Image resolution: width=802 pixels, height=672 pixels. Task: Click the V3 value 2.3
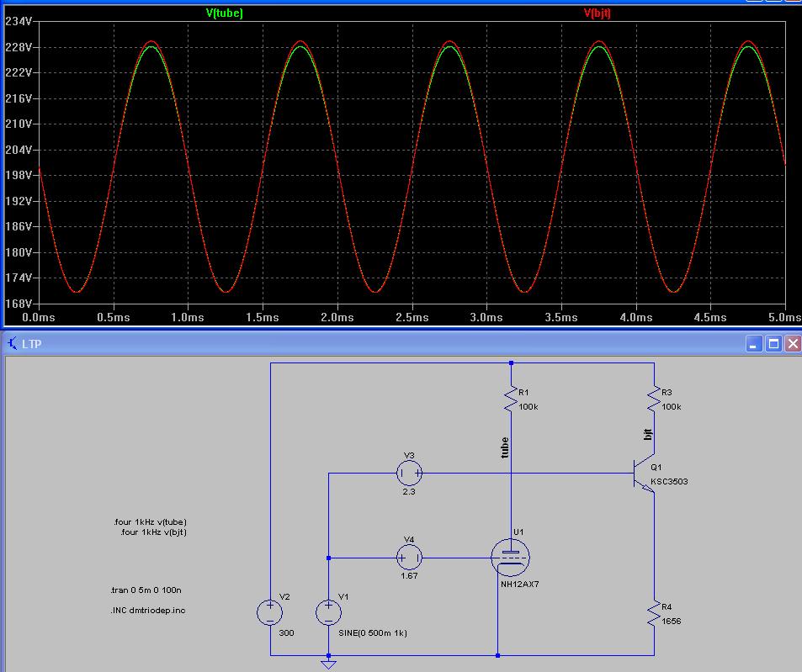(409, 492)
